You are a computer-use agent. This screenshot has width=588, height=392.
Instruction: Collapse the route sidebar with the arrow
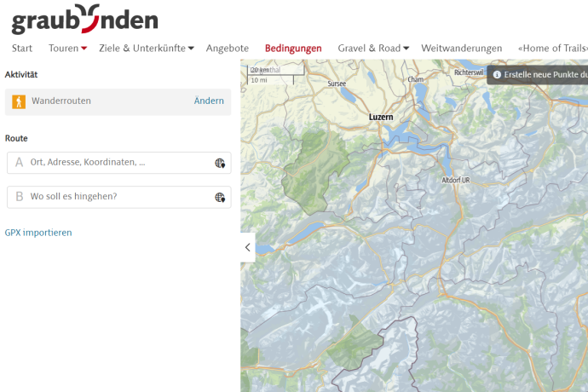[x=248, y=247]
